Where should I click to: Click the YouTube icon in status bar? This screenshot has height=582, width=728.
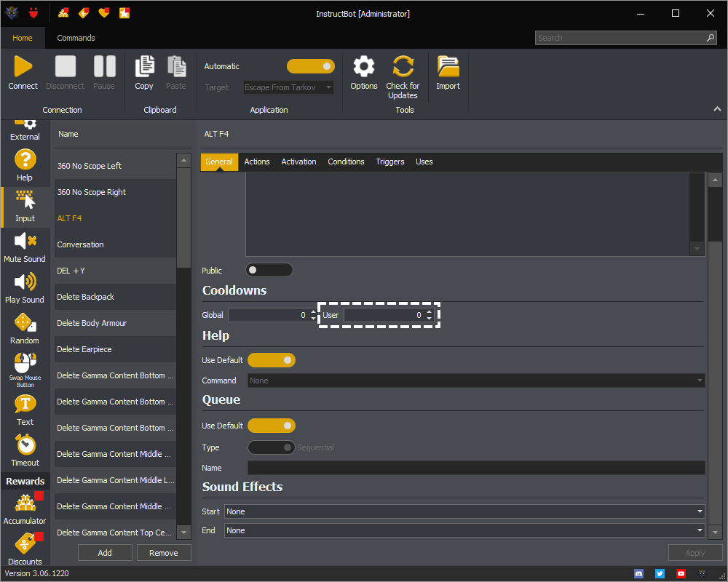681,574
